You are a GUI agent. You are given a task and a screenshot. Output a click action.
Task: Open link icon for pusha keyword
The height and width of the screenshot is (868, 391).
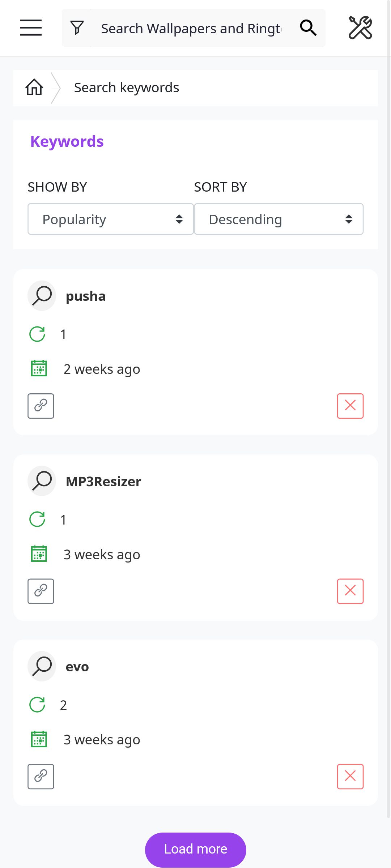(x=41, y=406)
